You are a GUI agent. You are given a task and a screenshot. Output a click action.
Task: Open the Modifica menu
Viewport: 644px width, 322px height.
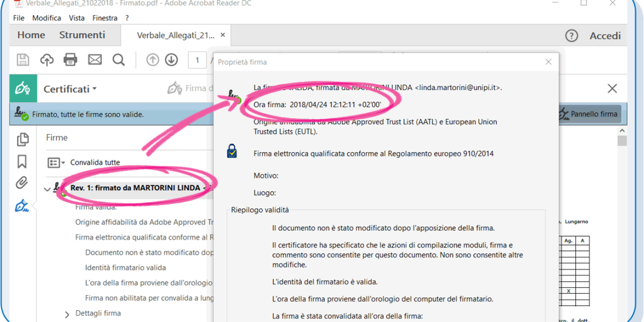[47, 18]
